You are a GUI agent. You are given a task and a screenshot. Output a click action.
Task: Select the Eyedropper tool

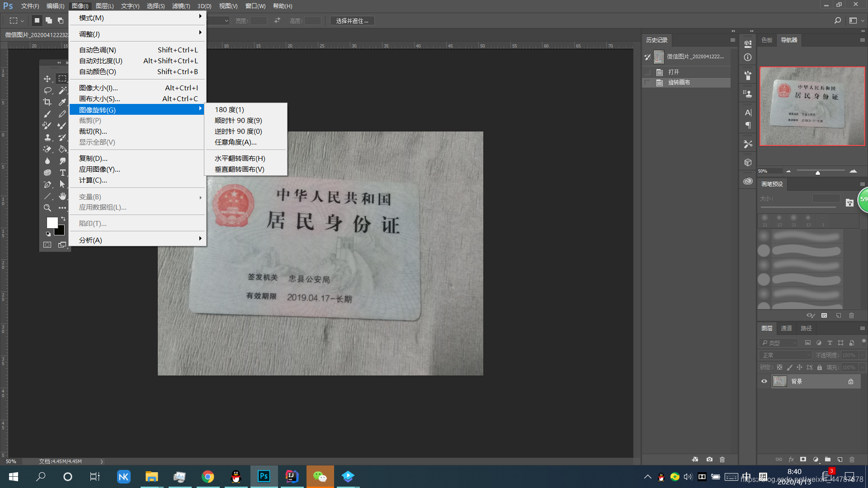click(x=62, y=102)
